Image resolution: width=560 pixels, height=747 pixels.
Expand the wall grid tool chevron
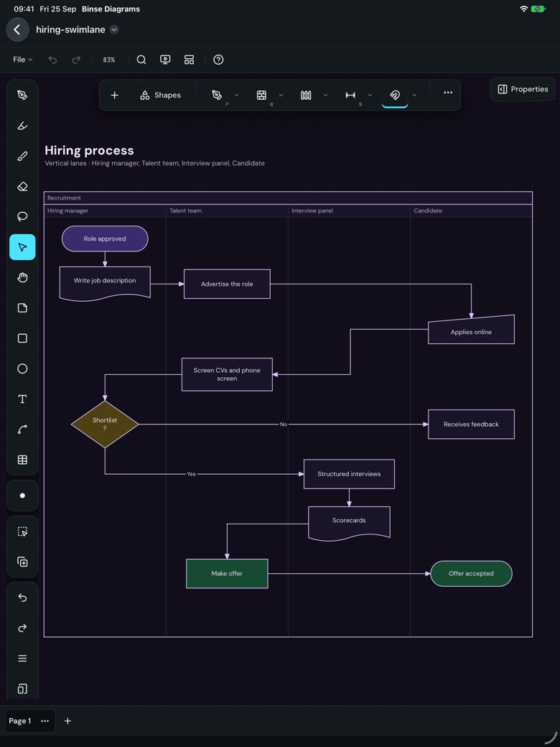click(x=281, y=96)
